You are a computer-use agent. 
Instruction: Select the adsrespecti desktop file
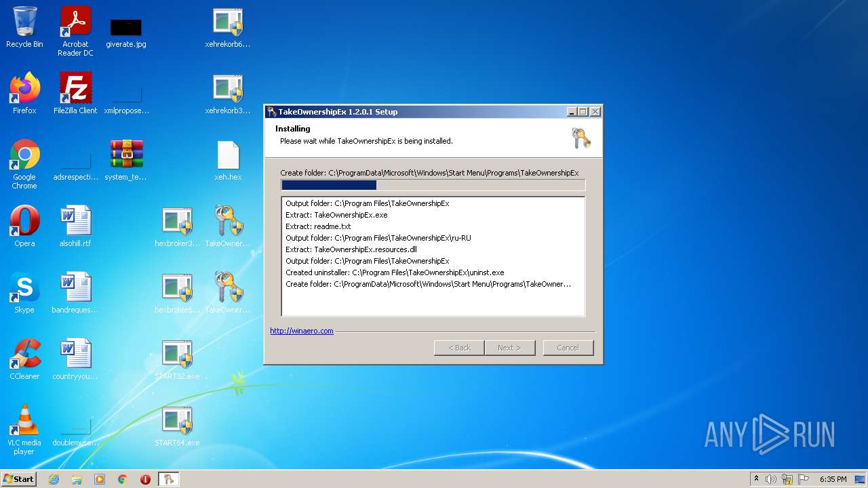coord(75,165)
